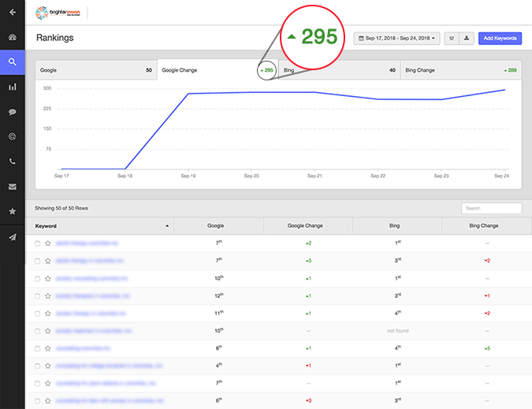Toggle sort arrow on the Keyword column
Viewport: 532px width, 409px height.
[x=167, y=226]
